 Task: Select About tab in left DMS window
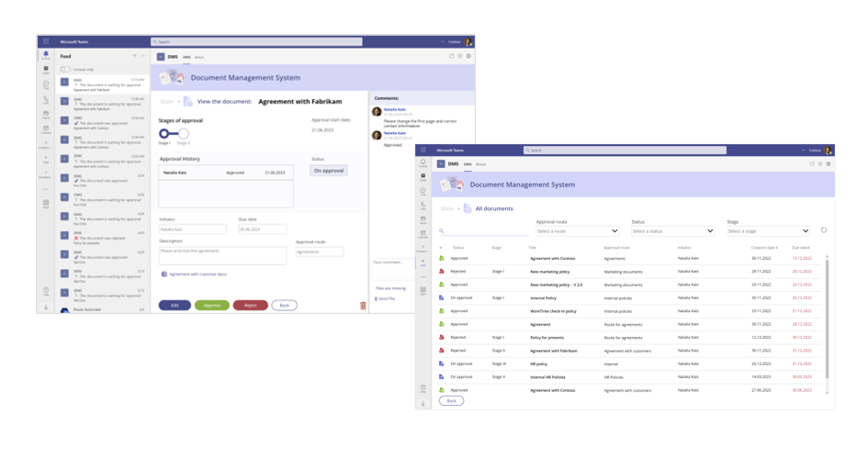pyautogui.click(x=199, y=57)
